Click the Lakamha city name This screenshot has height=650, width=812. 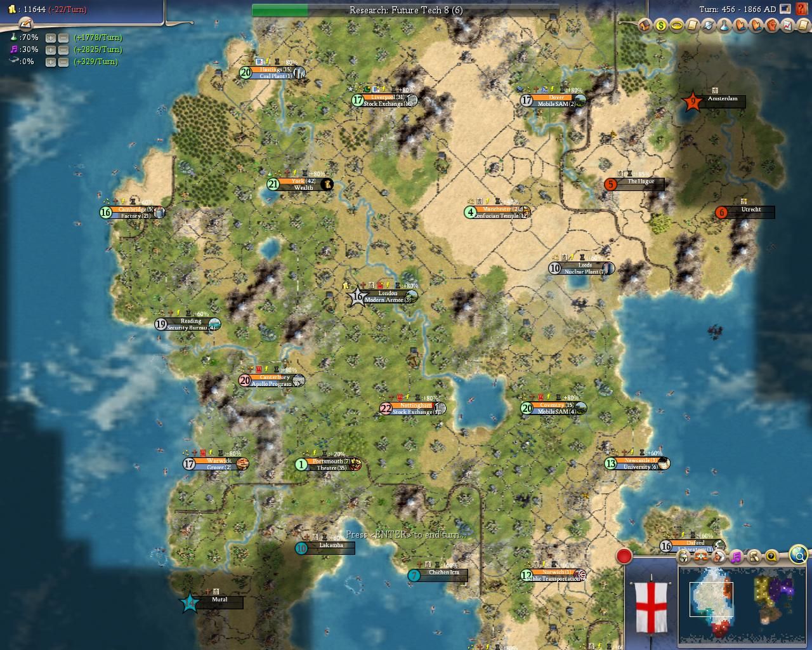331,545
